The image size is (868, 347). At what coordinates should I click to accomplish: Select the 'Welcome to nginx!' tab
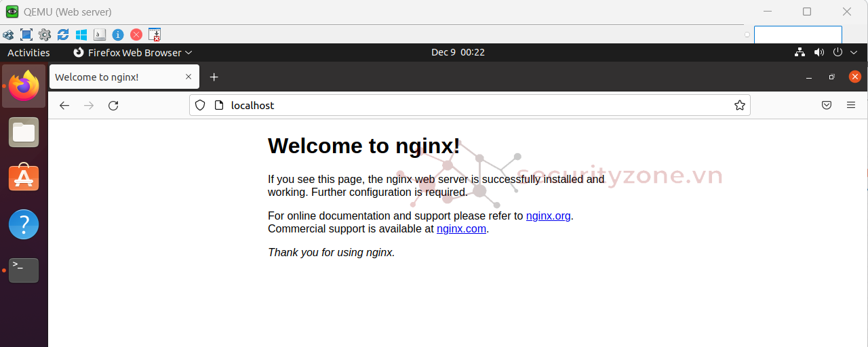[x=115, y=77]
